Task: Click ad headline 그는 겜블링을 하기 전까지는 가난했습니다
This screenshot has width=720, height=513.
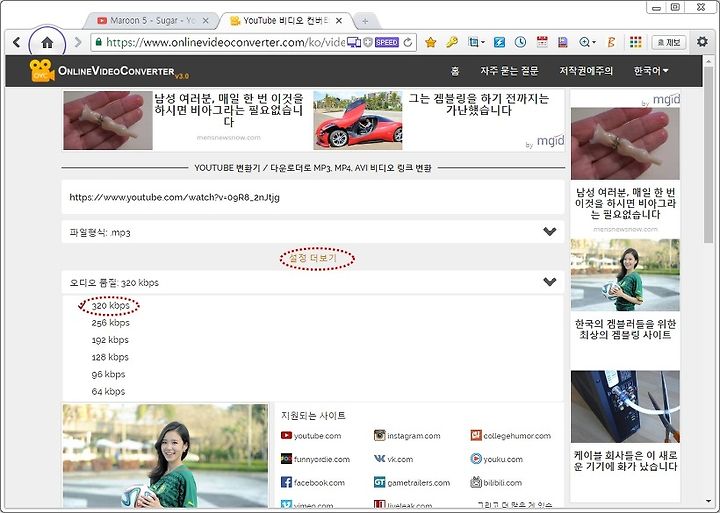Action: (x=478, y=104)
